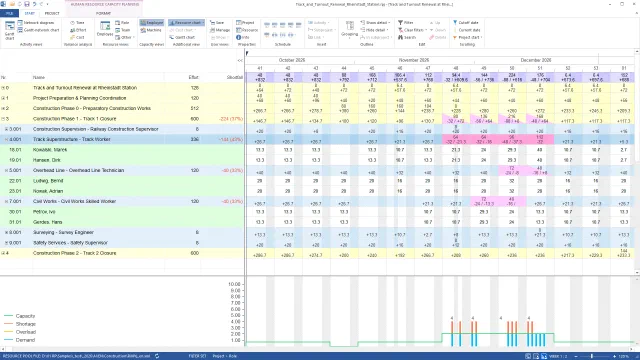Select the Ludwig, Bernd employee row
Screen dimensions: 640x360
click(122, 181)
